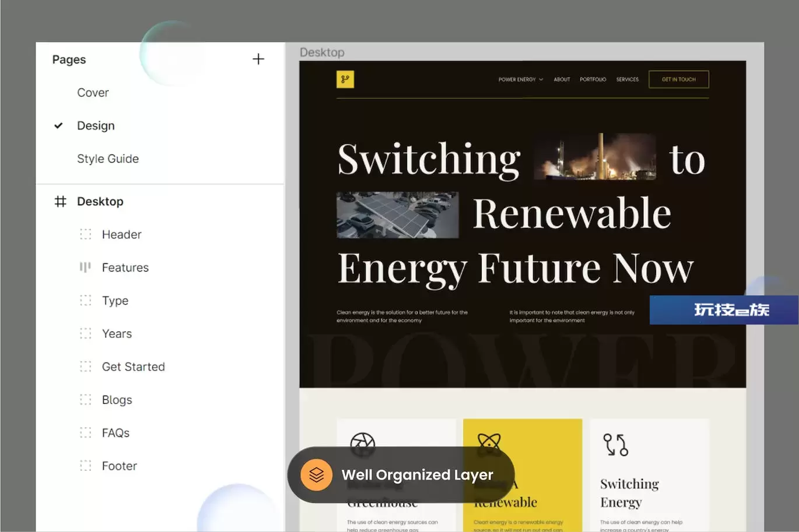
Task: Click the Features auto-layout icon
Action: (x=86, y=267)
